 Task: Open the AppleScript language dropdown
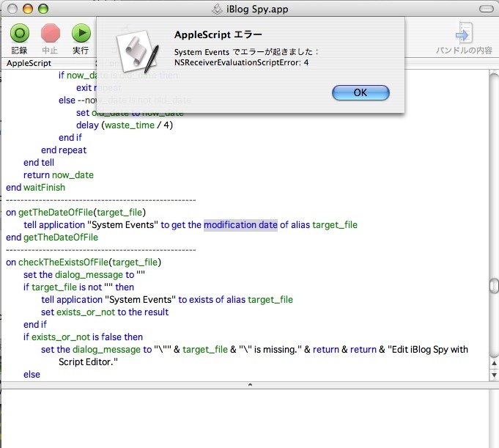click(x=44, y=63)
